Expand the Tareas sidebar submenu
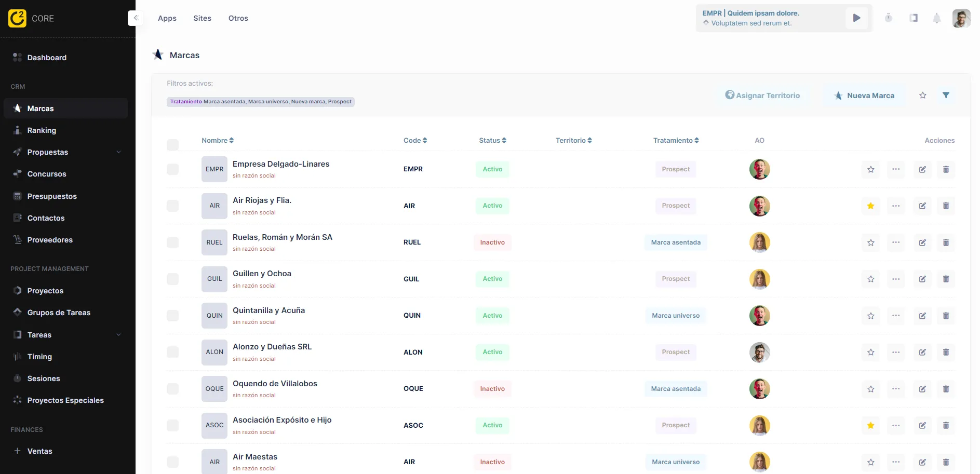 (119, 335)
